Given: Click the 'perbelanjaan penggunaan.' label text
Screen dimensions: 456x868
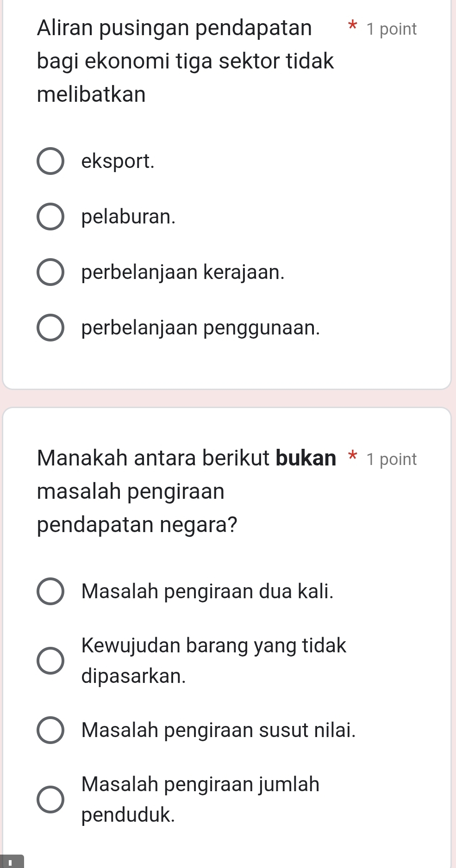Looking at the screenshot, I should point(200,328).
